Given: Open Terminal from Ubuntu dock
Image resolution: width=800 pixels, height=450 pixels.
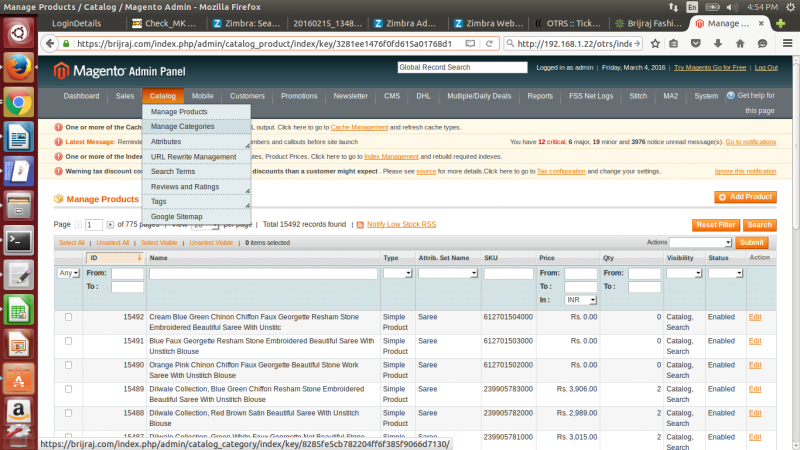Looking at the screenshot, I should 18,241.
